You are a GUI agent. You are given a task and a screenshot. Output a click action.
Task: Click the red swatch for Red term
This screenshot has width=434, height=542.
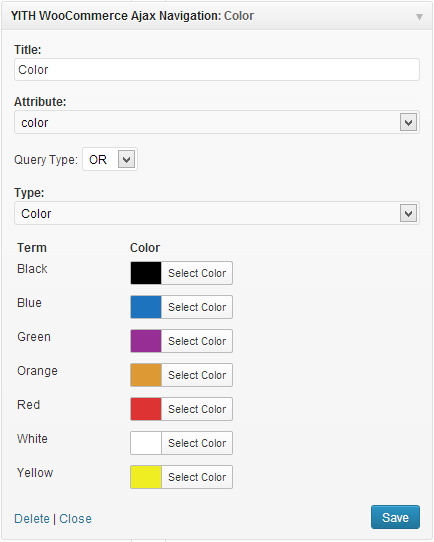pyautogui.click(x=146, y=409)
